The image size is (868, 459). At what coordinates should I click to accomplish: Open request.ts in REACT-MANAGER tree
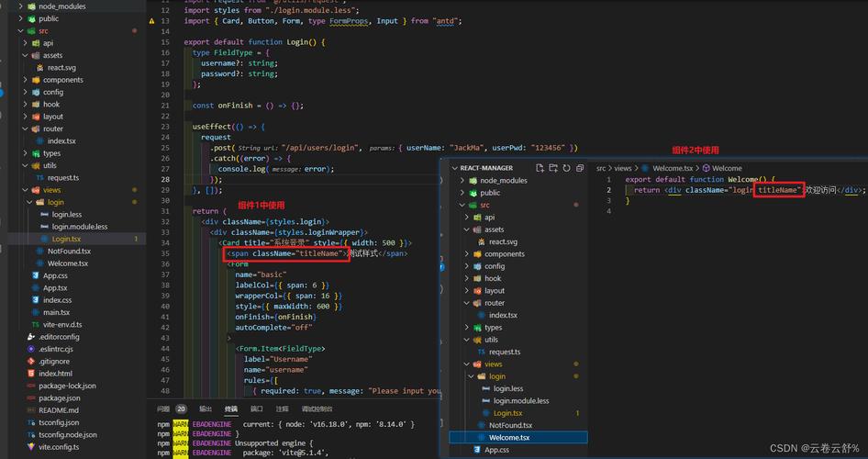click(505, 352)
